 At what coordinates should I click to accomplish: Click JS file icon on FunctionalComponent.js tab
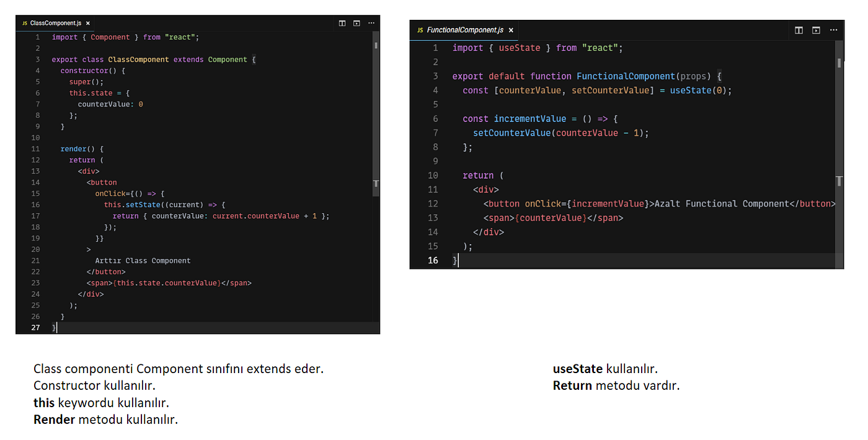(420, 30)
